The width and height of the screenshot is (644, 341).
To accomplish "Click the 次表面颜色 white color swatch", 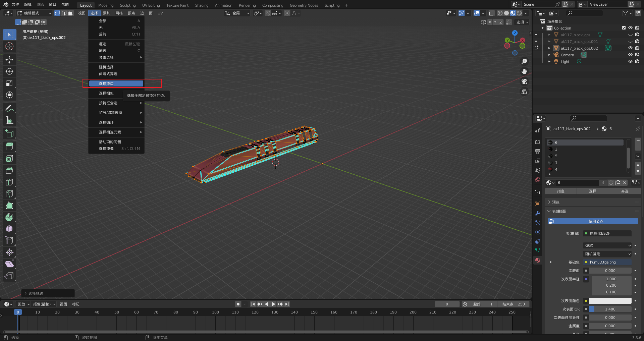I will click(610, 301).
